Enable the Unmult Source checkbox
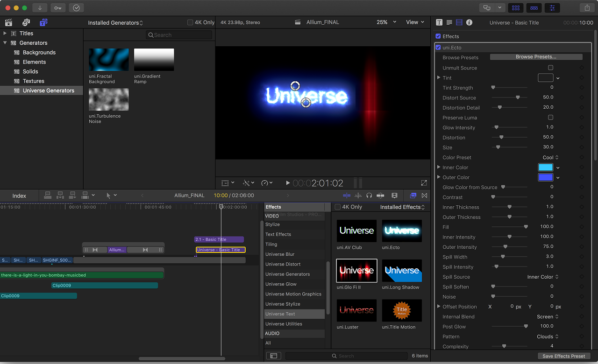 coord(551,68)
